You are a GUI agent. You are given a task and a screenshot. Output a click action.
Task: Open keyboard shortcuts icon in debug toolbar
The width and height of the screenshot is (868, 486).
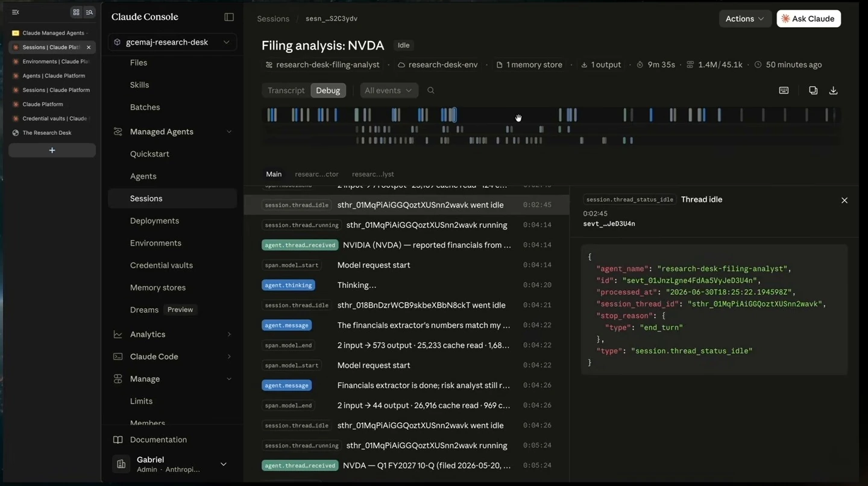[784, 90]
